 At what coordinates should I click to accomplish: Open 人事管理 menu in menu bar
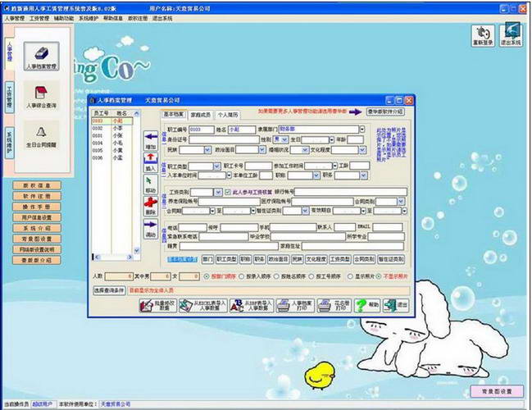(14, 18)
